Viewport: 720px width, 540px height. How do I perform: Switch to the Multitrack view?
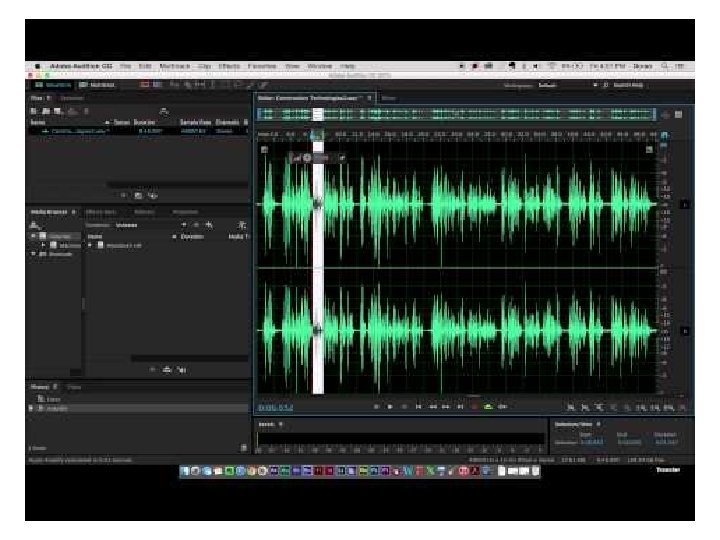pos(97,84)
